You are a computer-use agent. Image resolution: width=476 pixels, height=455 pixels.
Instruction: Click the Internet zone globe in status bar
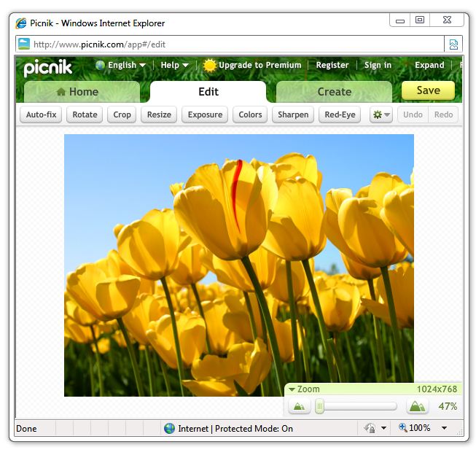click(x=170, y=429)
